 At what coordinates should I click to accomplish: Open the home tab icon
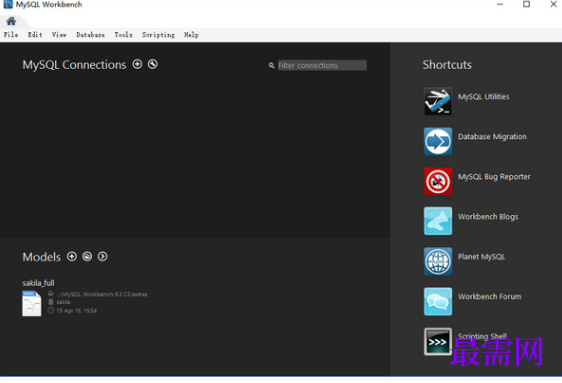point(11,21)
